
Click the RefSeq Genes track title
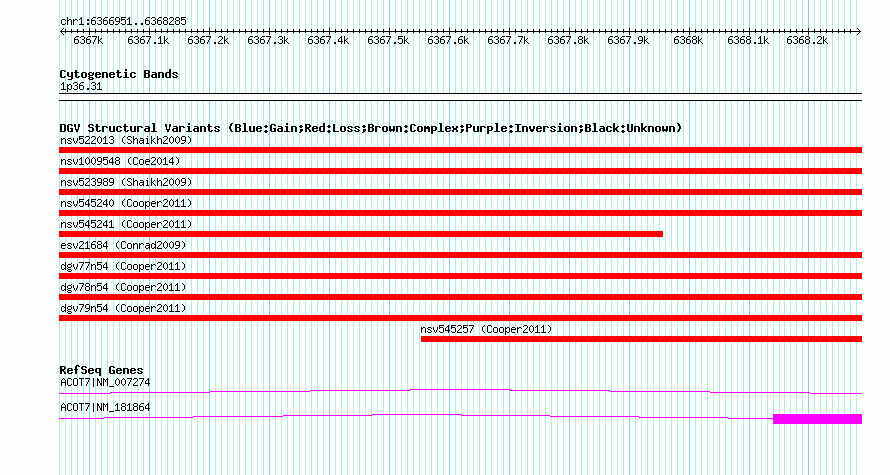tap(102, 370)
